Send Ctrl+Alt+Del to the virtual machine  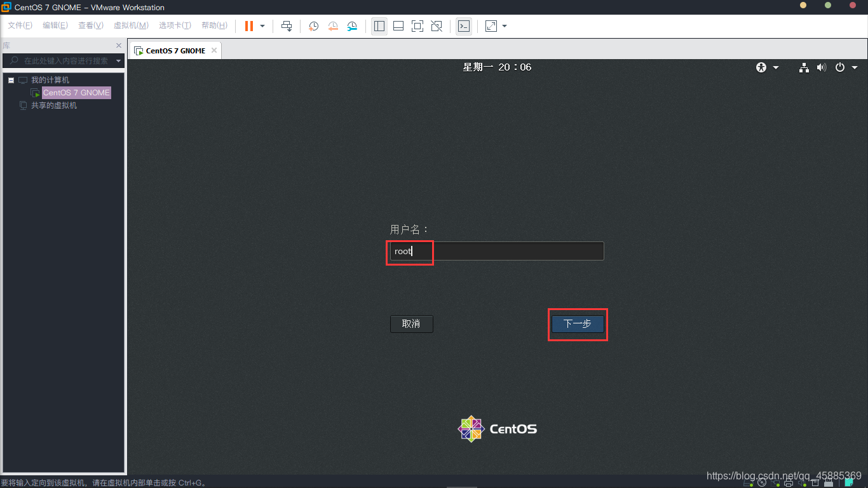point(287,26)
